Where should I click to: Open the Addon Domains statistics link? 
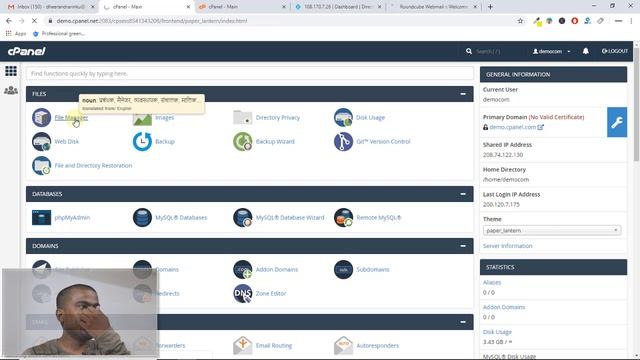point(504,307)
